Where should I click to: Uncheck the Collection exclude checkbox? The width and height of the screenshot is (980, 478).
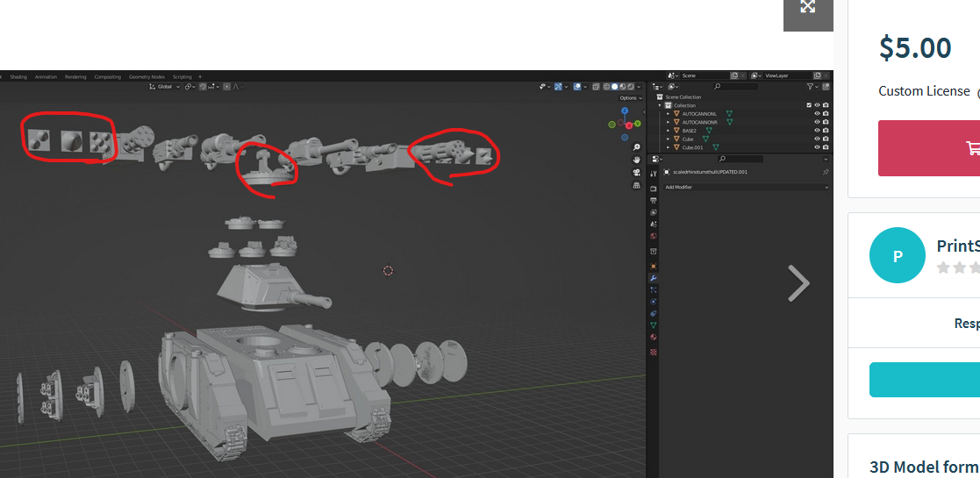pos(809,105)
